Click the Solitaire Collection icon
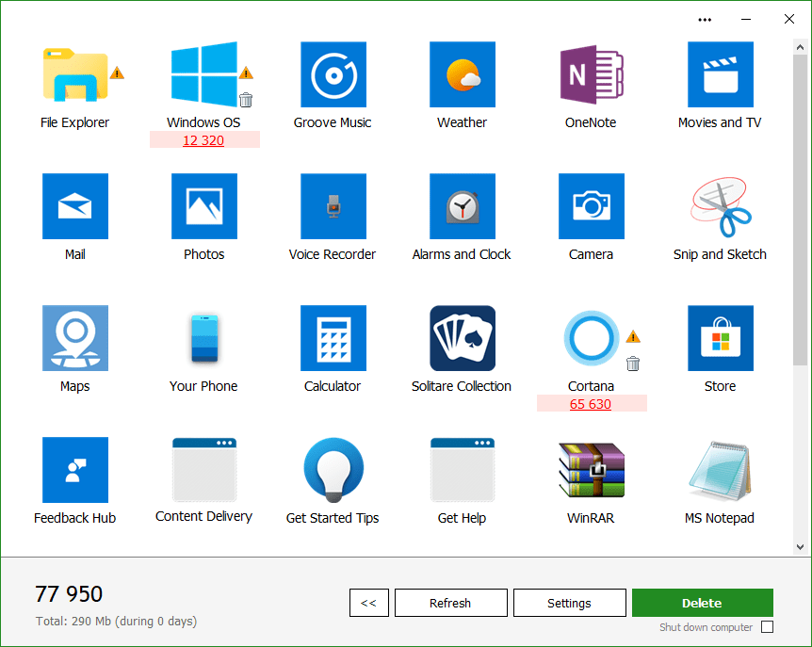 click(462, 338)
